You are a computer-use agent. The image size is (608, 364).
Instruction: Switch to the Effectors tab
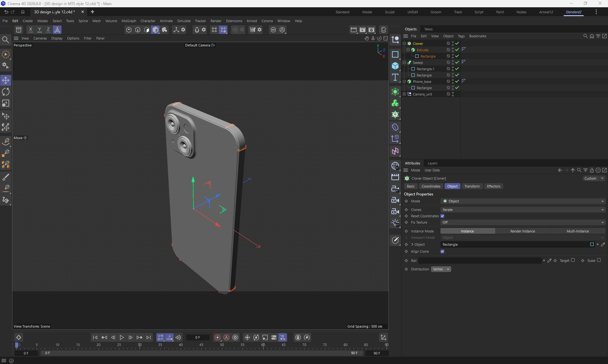(x=493, y=186)
